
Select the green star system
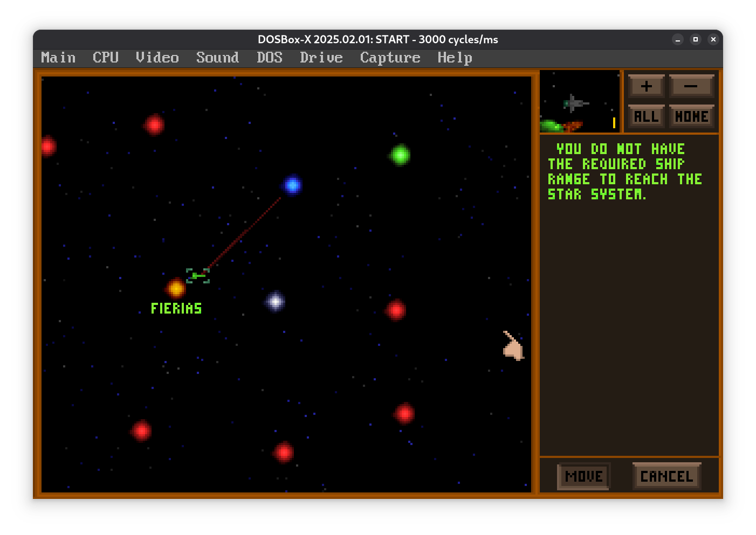click(x=400, y=155)
